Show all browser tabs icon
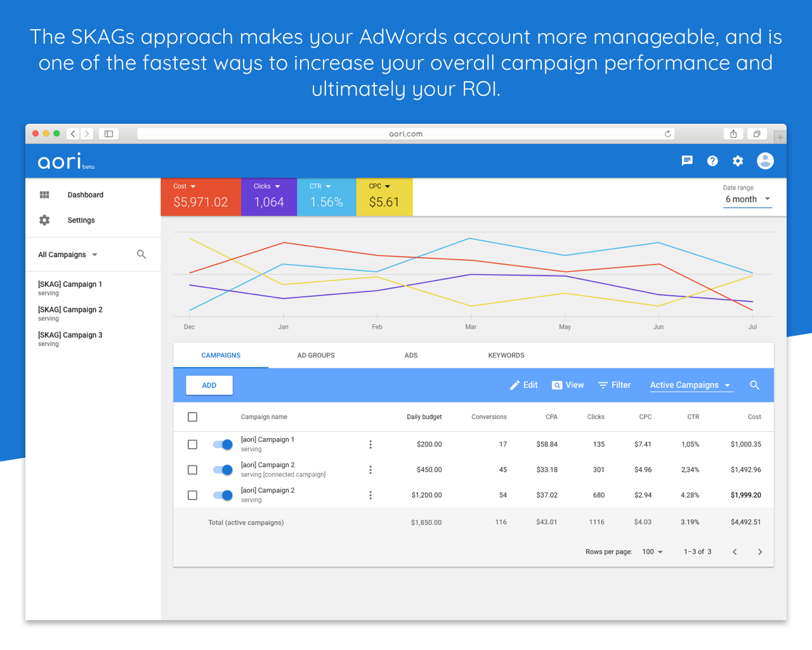The height and width of the screenshot is (650, 812). (x=757, y=133)
